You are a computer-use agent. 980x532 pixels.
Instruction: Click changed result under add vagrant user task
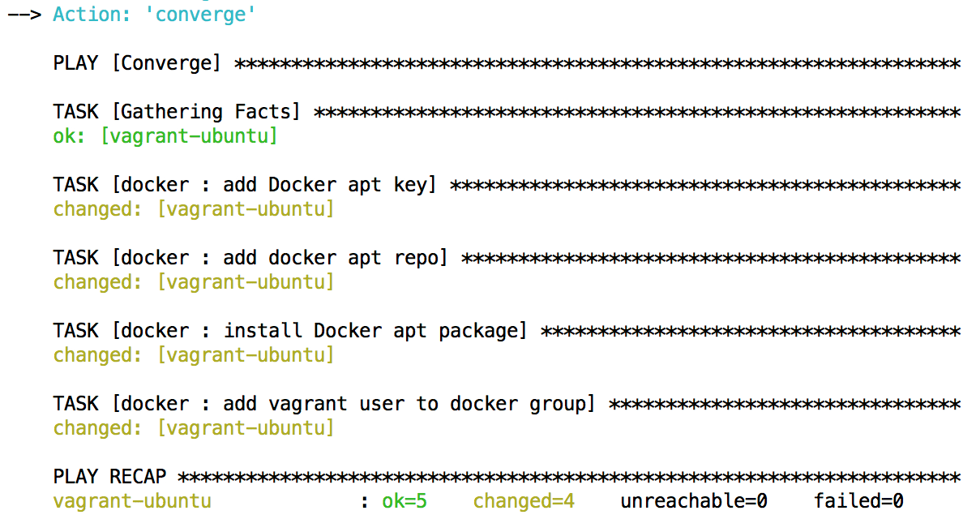coord(194,428)
